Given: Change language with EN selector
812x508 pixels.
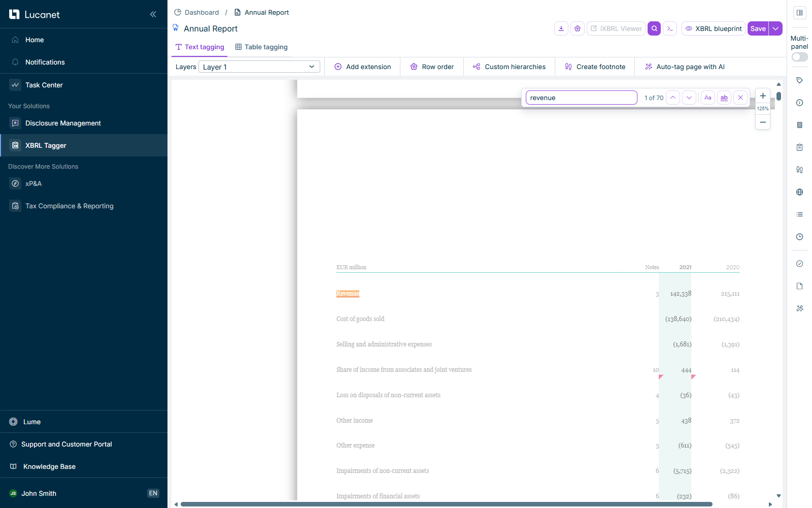Looking at the screenshot, I should click(x=153, y=493).
